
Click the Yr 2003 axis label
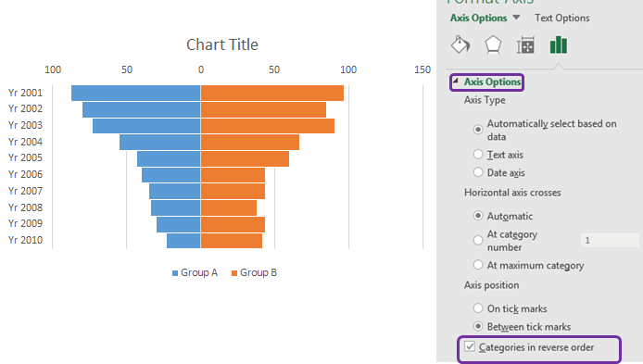pos(25,125)
